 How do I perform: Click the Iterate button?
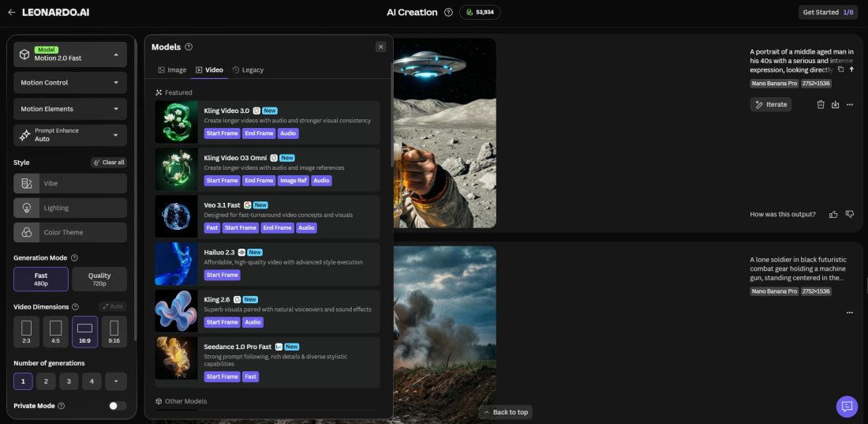[x=770, y=104]
